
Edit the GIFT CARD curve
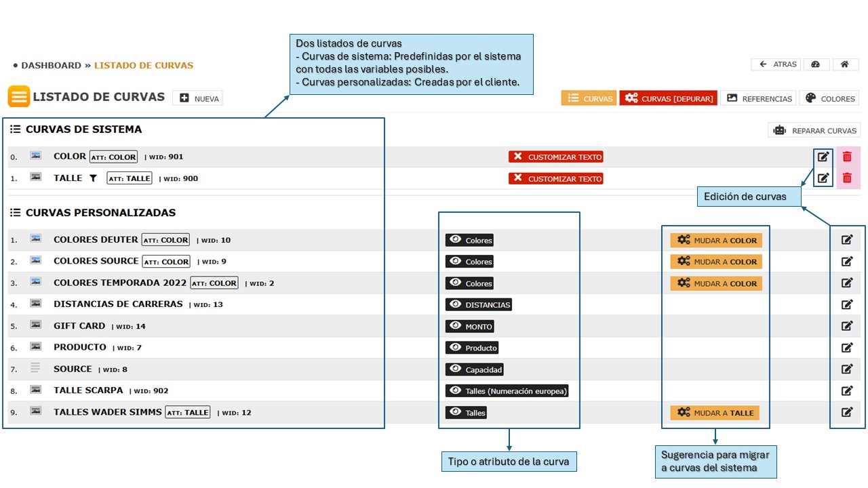point(846,326)
